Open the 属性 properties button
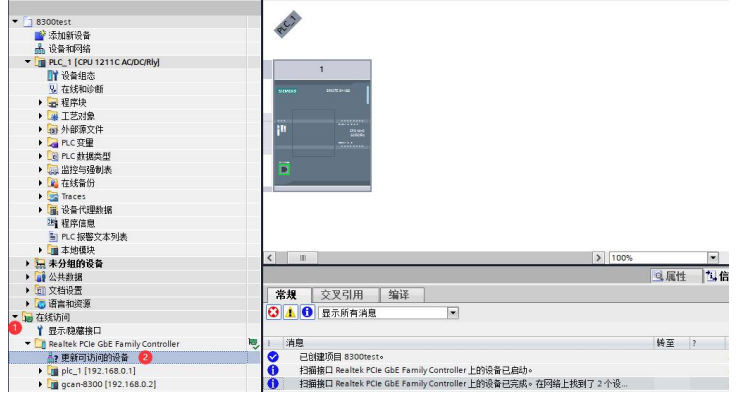The height and width of the screenshot is (395, 742). coord(670,276)
